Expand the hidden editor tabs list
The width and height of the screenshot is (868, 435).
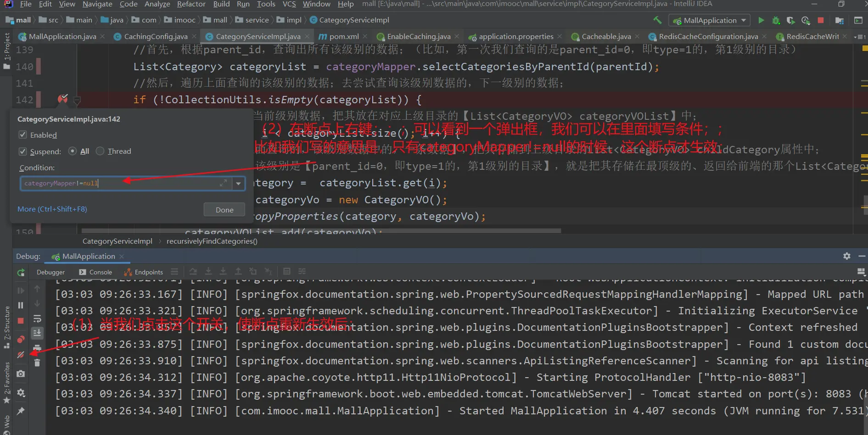pyautogui.click(x=859, y=37)
